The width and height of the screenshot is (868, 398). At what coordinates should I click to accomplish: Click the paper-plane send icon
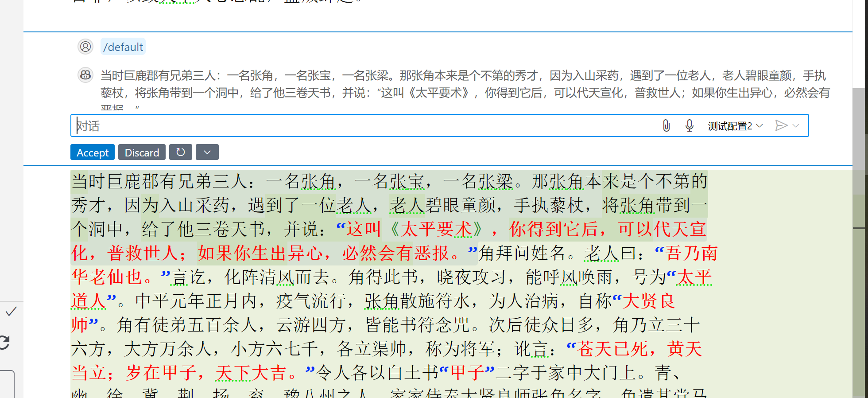coord(781,126)
